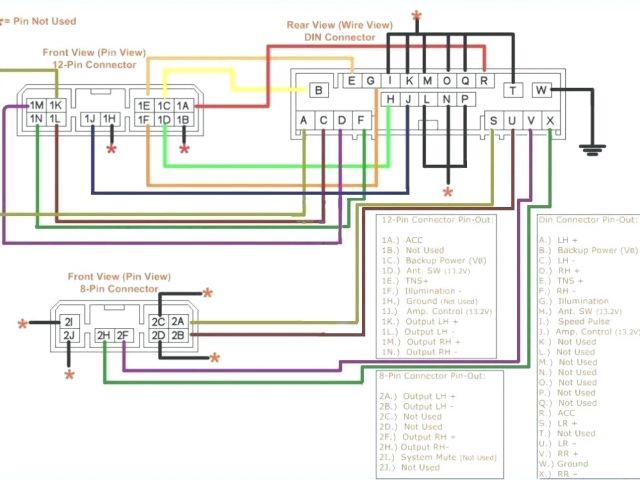The width and height of the screenshot is (640, 480).
Task: Select pin 1A on the 12-pin connector
Action: tap(182, 105)
